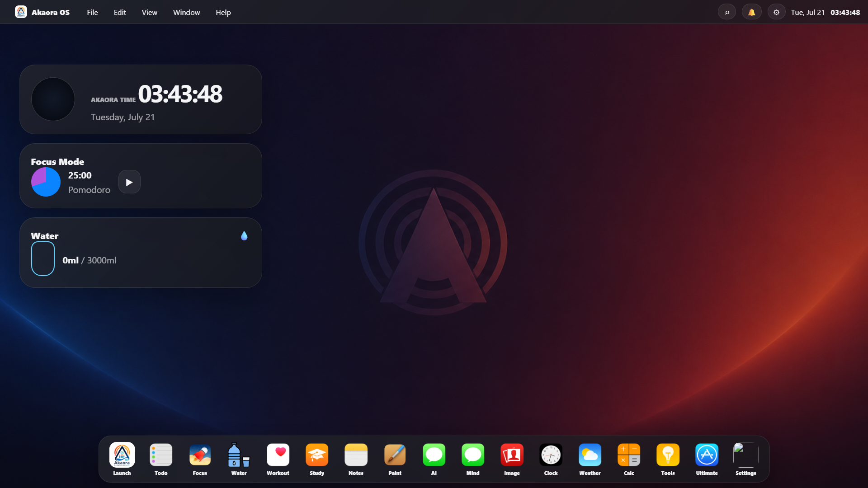
Task: Click the search icon in the menu bar
Action: 727,12
